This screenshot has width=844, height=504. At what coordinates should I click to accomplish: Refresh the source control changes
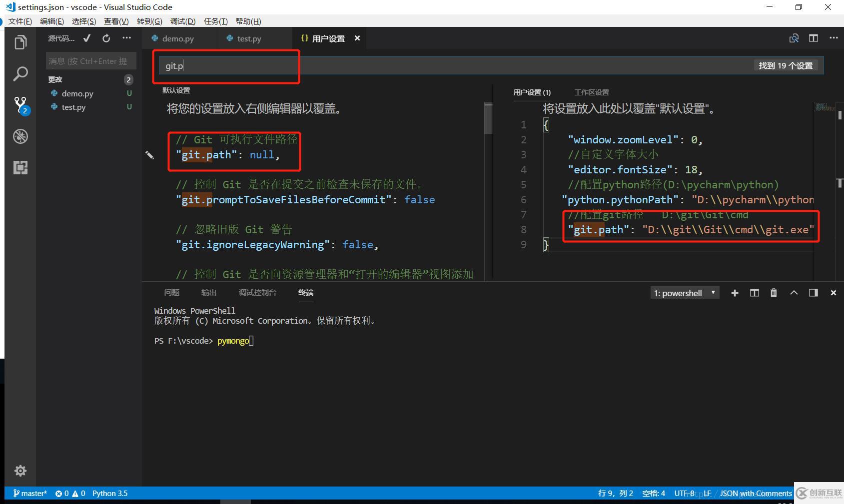click(105, 38)
